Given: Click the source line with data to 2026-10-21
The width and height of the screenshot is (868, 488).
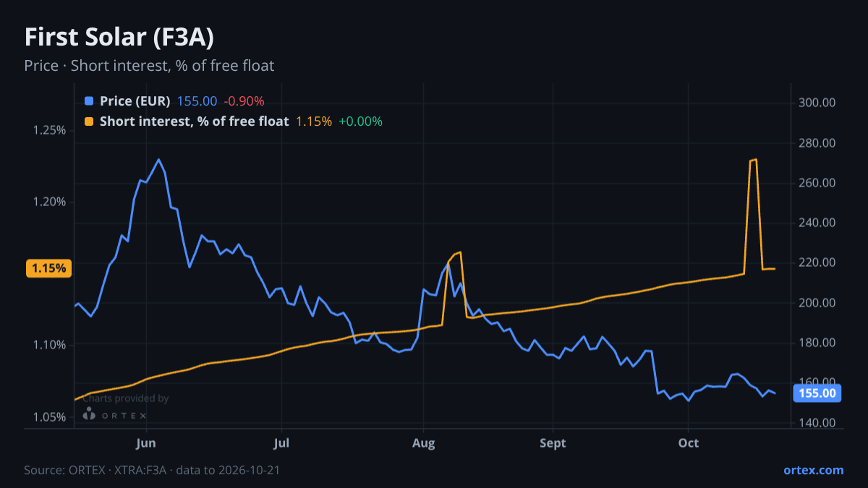Looking at the screenshot, I should [x=152, y=470].
